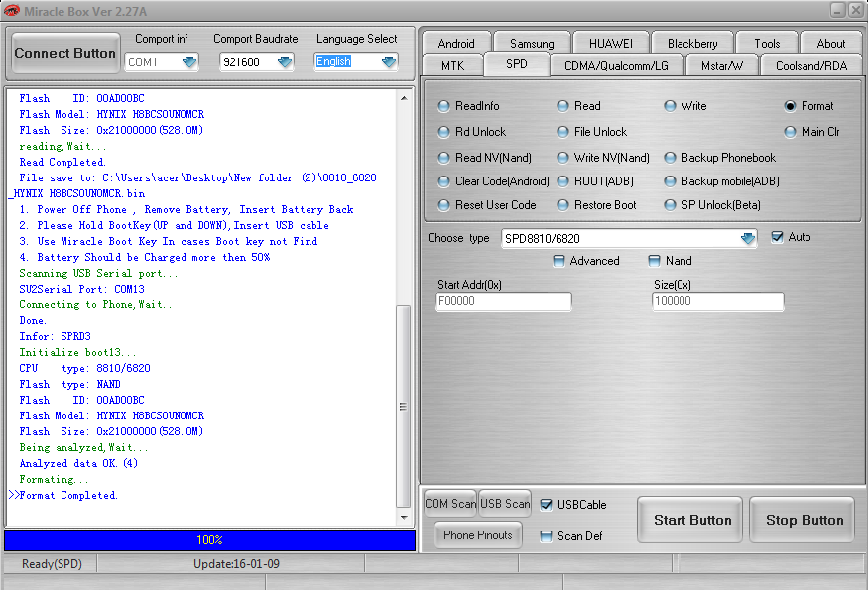The width and height of the screenshot is (868, 590).
Task: Click the Miracle Box title bar icon
Action: (11, 11)
